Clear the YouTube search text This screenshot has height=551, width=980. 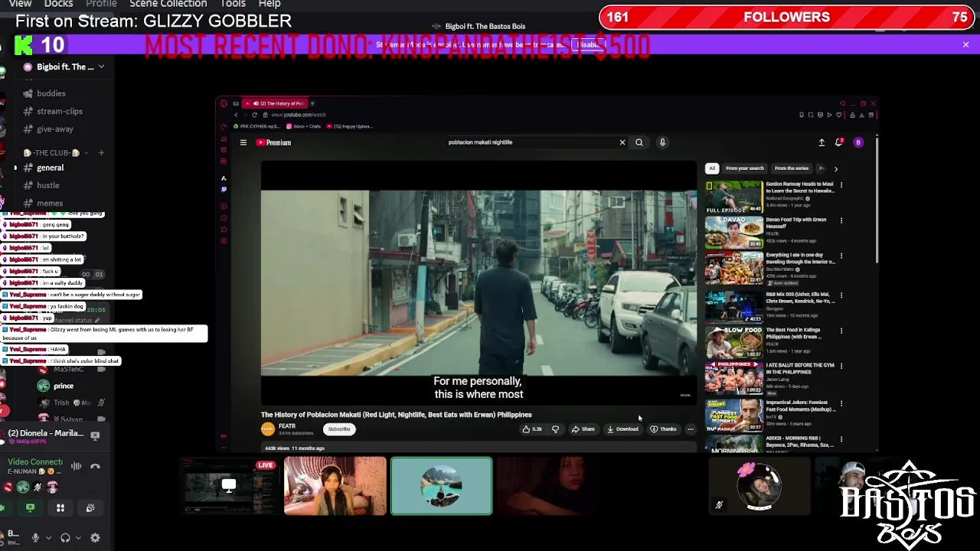pos(622,142)
